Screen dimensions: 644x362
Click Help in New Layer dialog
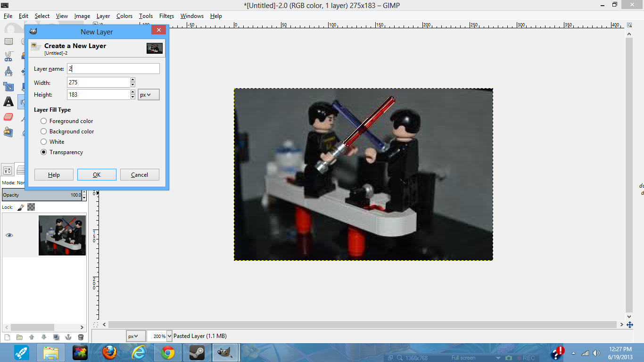pos(54,175)
